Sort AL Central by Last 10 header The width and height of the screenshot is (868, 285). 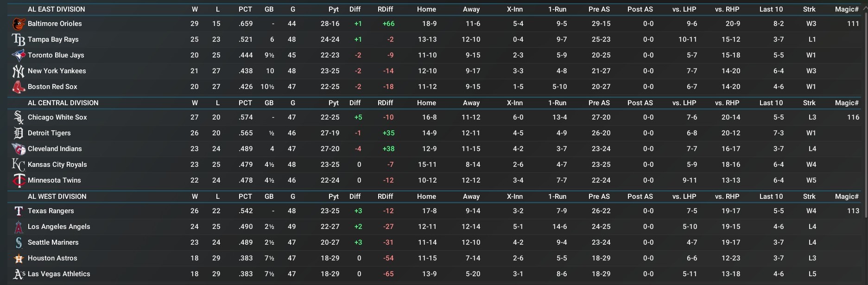pos(771,103)
